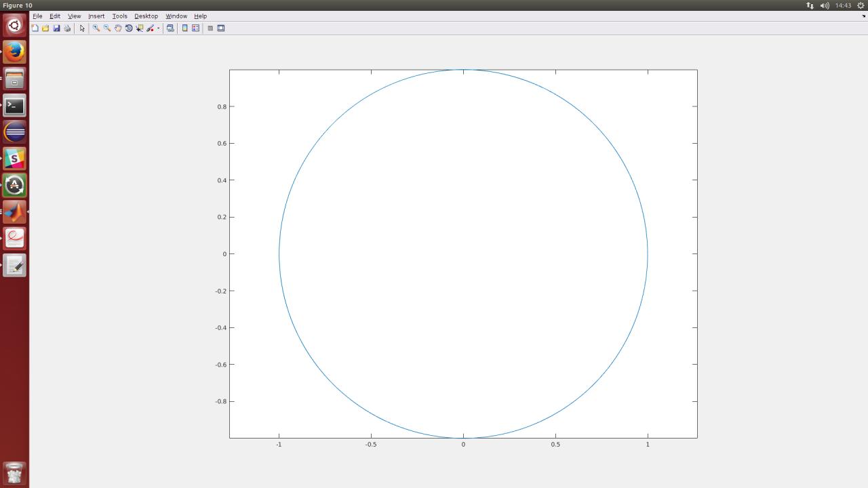The width and height of the screenshot is (868, 488).
Task: Toggle the Edit Plot arrow tool
Action: pyautogui.click(x=82, y=28)
